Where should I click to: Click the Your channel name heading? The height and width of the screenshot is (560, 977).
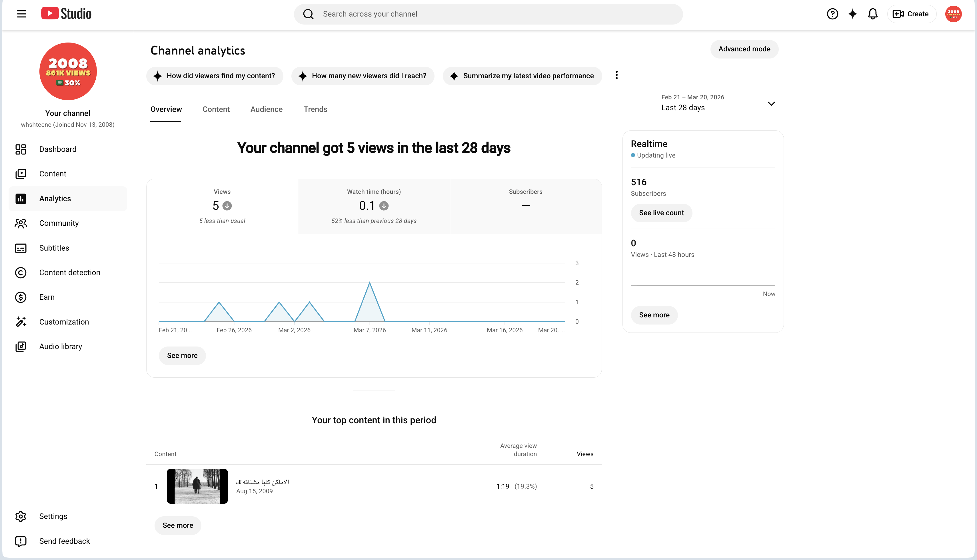click(x=68, y=114)
